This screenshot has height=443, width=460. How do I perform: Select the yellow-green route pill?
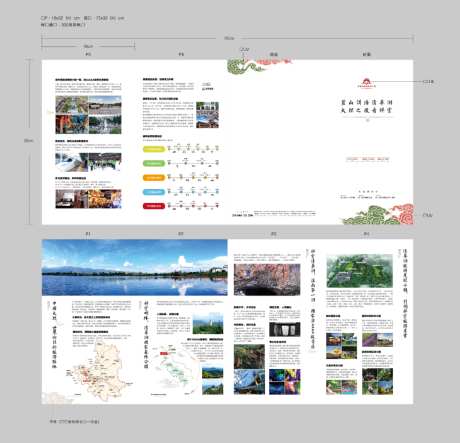[154, 149]
